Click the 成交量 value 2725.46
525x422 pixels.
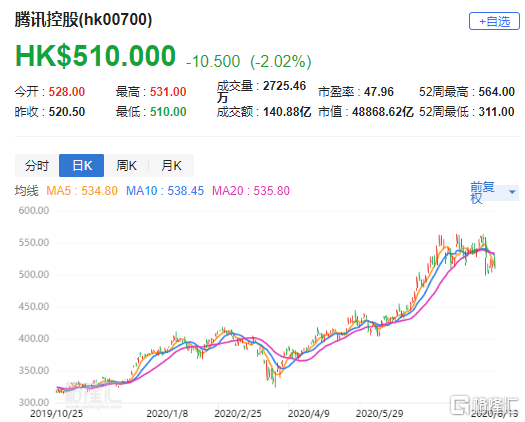pyautogui.click(x=284, y=86)
